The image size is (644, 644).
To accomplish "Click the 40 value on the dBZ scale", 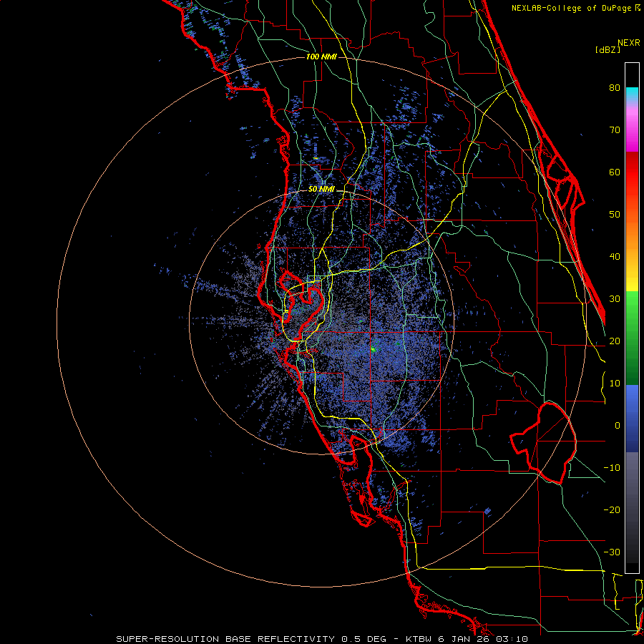I will coord(615,257).
